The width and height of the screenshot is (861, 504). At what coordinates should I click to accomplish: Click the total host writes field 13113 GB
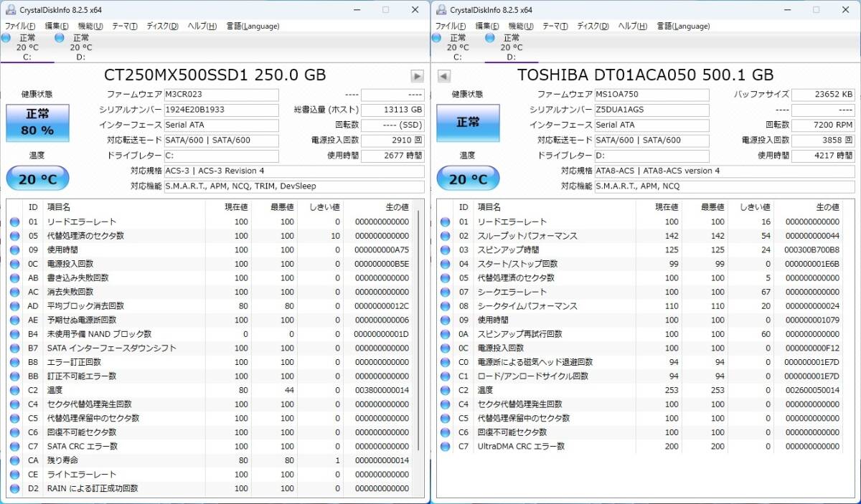(x=392, y=110)
